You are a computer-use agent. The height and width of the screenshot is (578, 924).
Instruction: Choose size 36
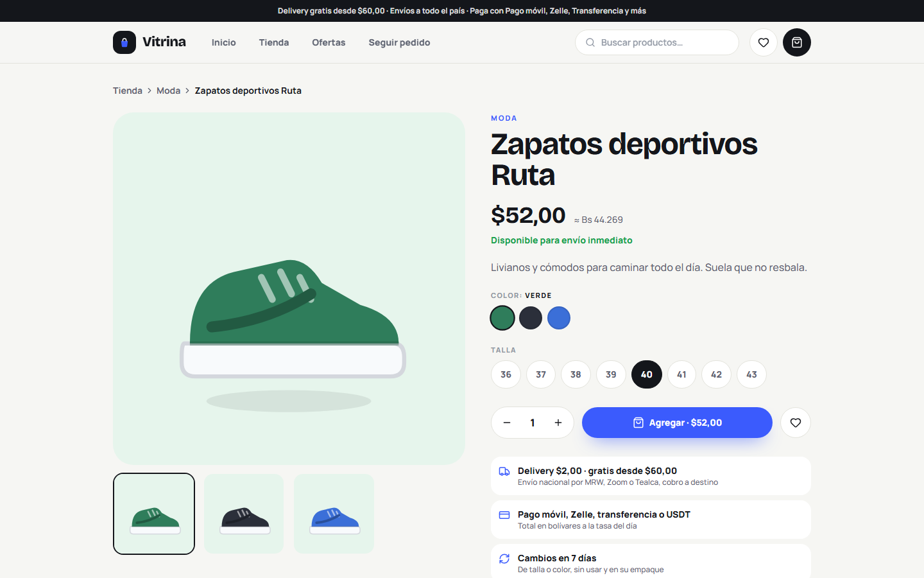(506, 374)
